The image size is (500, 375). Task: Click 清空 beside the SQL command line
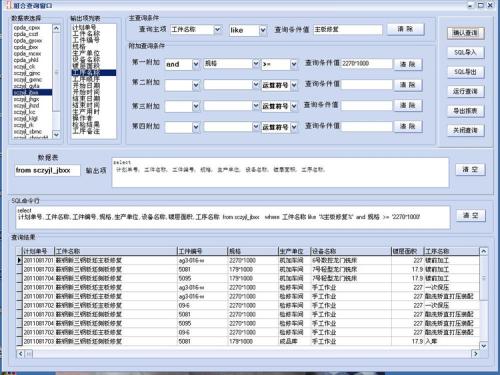tap(471, 215)
